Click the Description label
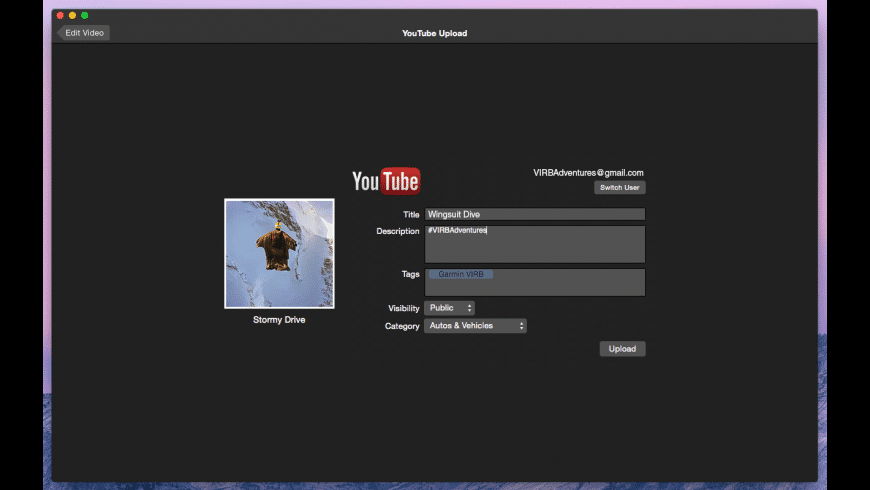Screen dimensions: 870x490 point(397,231)
